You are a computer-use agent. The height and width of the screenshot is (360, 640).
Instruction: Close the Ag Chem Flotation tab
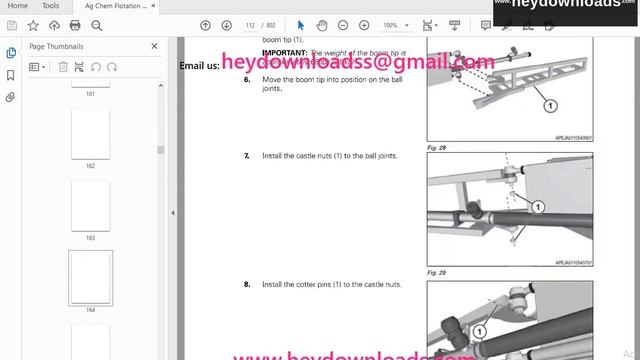tap(153, 6)
